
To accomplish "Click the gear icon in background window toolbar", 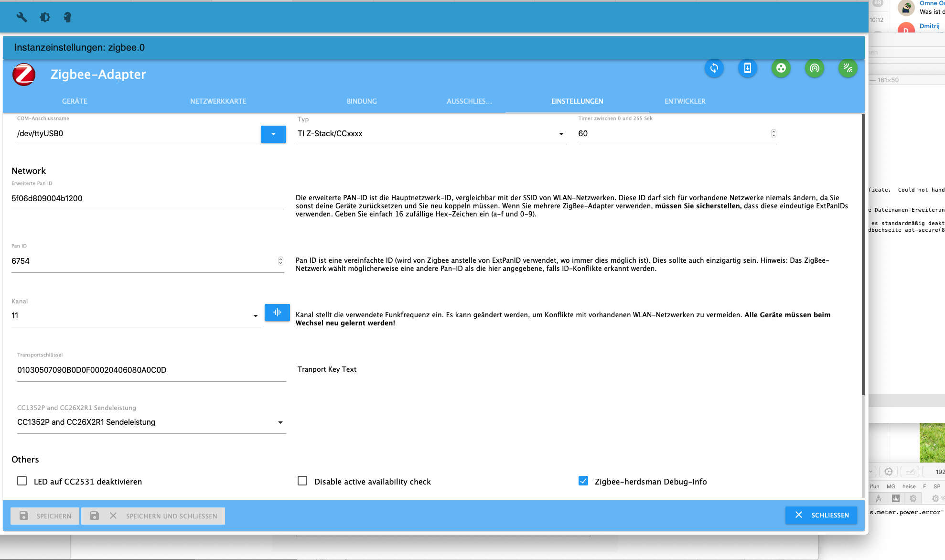I will (889, 472).
